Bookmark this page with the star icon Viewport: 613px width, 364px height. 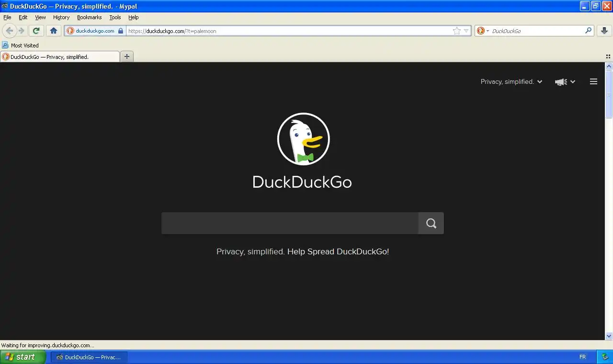[x=457, y=31]
